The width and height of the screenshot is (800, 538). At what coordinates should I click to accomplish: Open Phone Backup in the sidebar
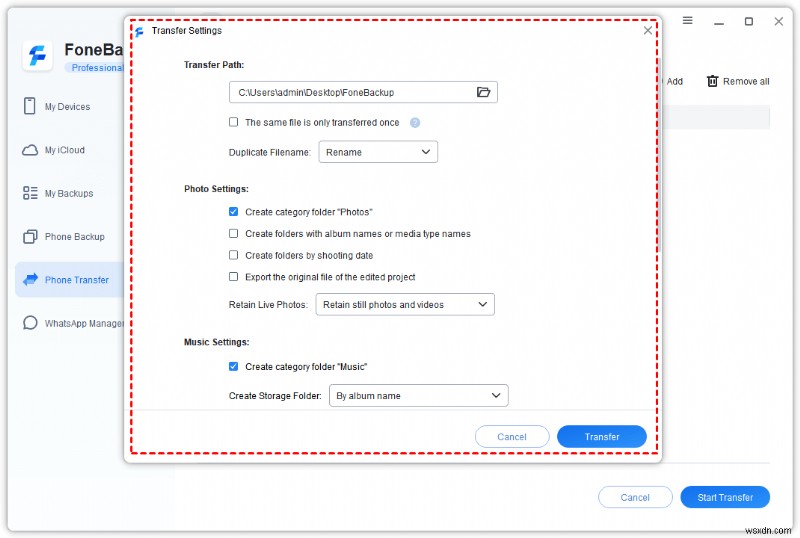coord(74,236)
